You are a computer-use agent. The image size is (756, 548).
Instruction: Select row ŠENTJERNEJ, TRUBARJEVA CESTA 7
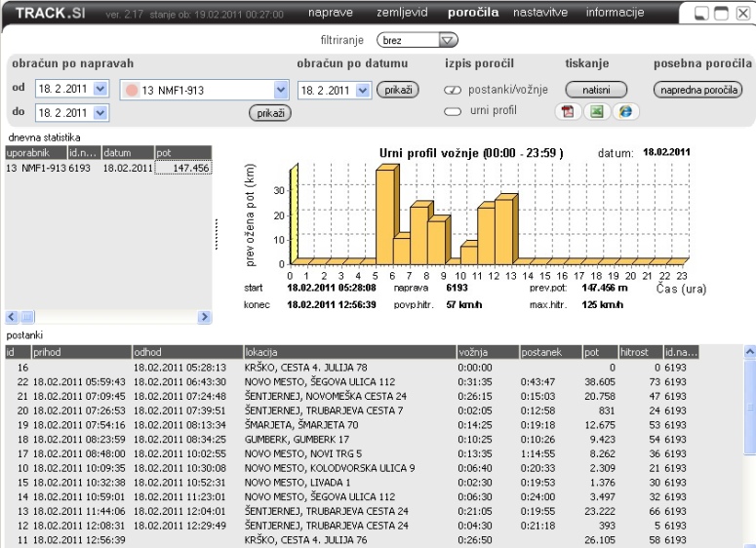click(x=352, y=411)
